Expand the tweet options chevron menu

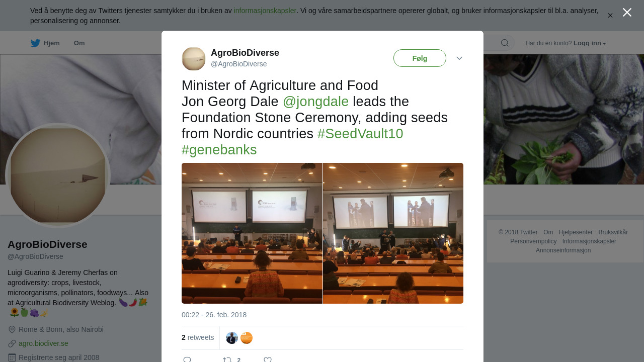(459, 58)
